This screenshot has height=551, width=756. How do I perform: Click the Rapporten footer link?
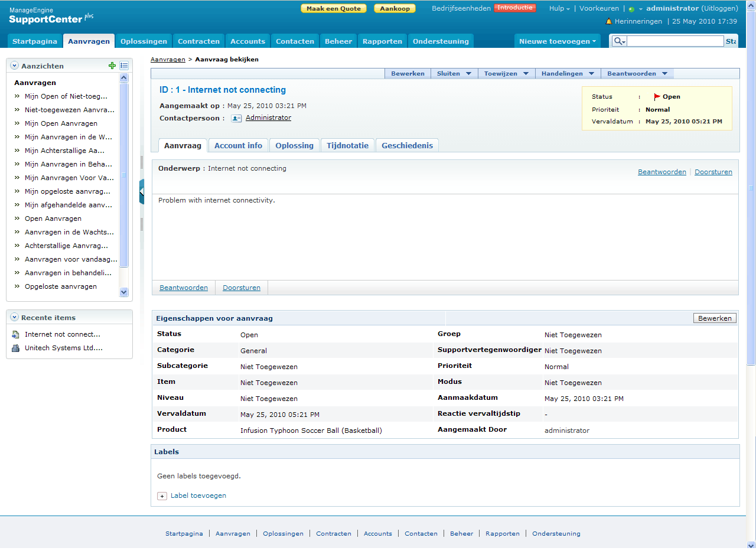503,534
